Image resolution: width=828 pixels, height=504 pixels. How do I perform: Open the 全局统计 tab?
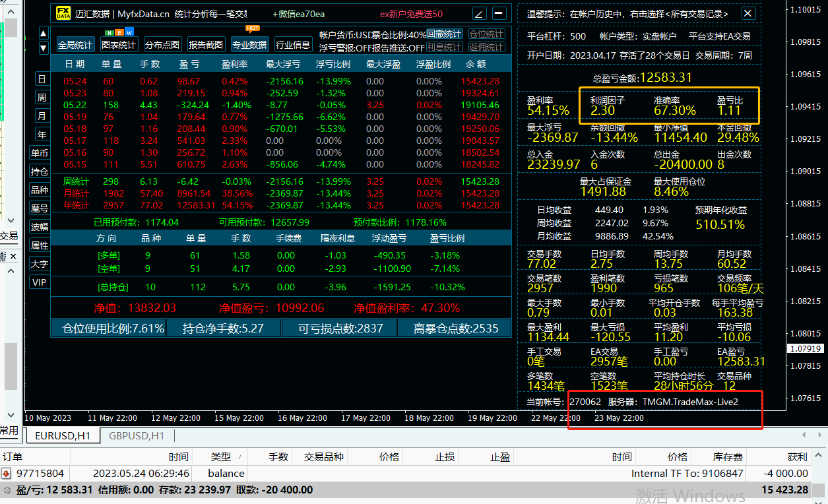(x=75, y=45)
